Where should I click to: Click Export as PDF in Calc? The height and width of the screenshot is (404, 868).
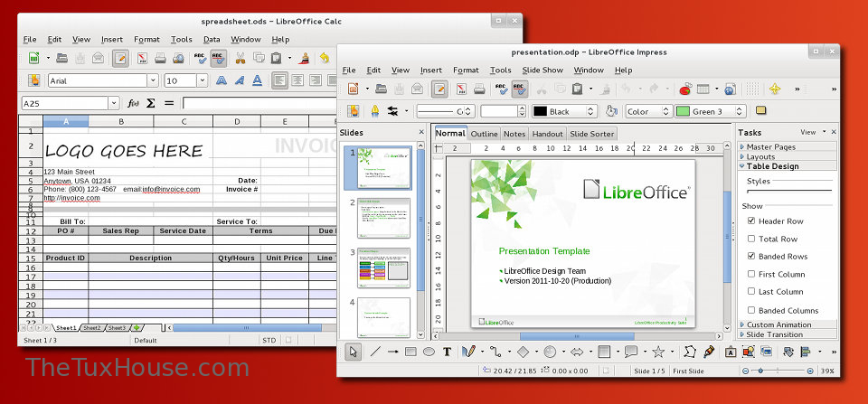pyautogui.click(x=142, y=58)
